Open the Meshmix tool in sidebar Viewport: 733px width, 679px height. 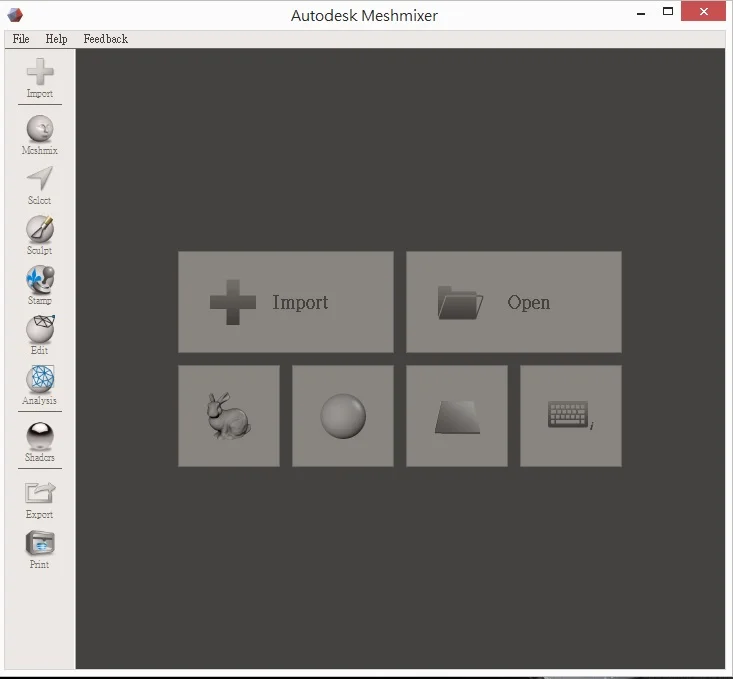[x=40, y=135]
